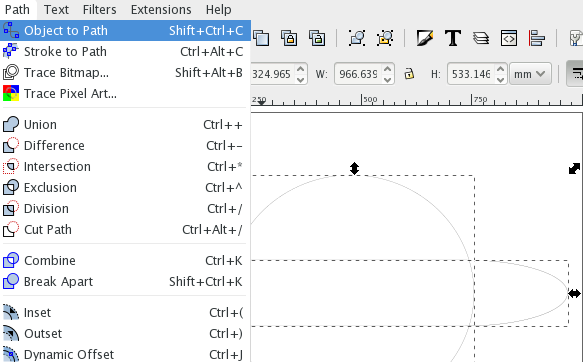Click the W width field showing 966.639
Image resolution: width=583 pixels, height=362 pixels.
point(358,74)
